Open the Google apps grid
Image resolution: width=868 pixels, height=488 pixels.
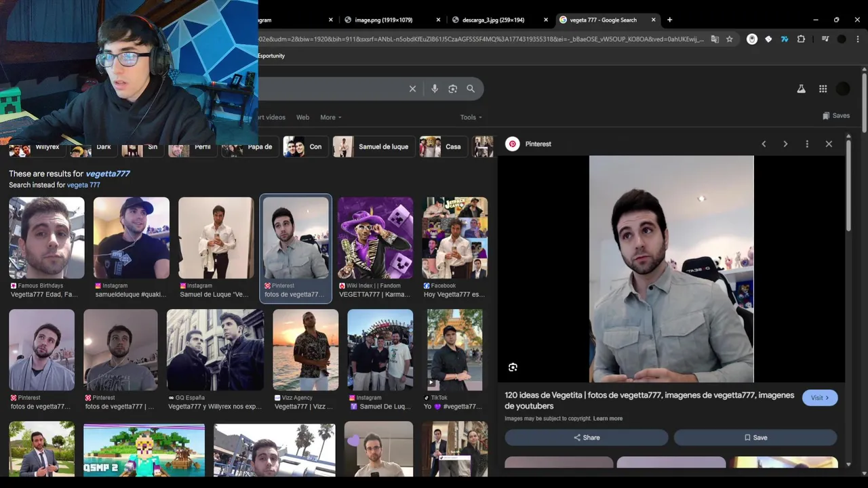tap(823, 89)
